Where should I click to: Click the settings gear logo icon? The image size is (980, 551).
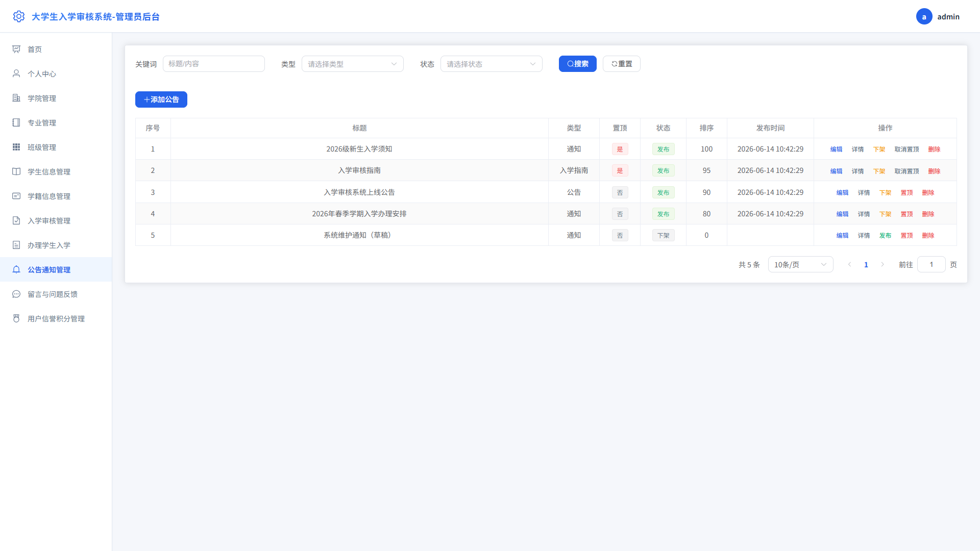coord(19,16)
